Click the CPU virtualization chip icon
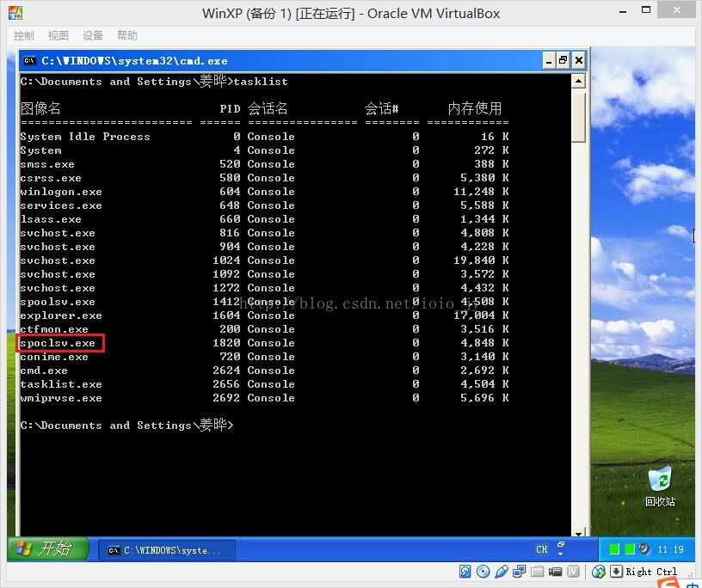Screen dimensions: 702x588 (574, 572)
